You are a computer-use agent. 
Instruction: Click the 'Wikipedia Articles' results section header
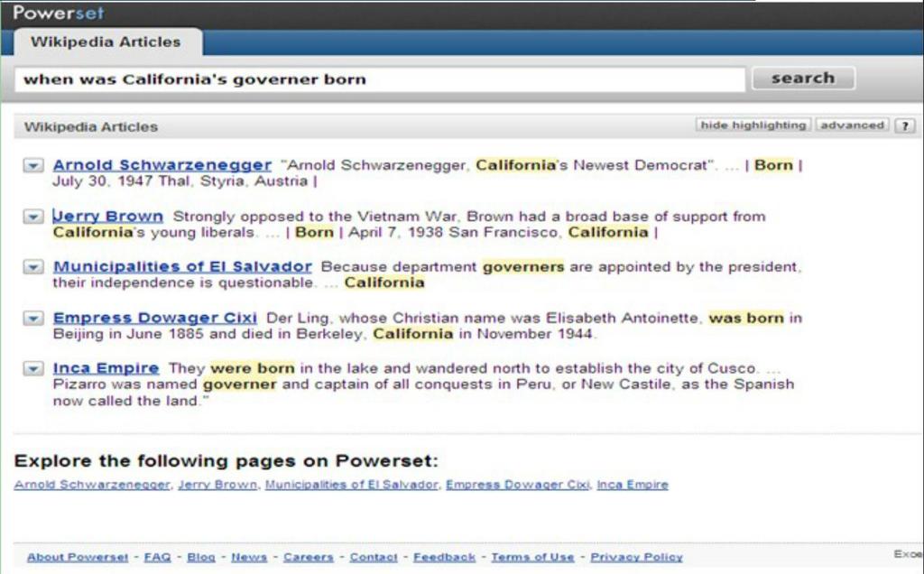coord(91,126)
